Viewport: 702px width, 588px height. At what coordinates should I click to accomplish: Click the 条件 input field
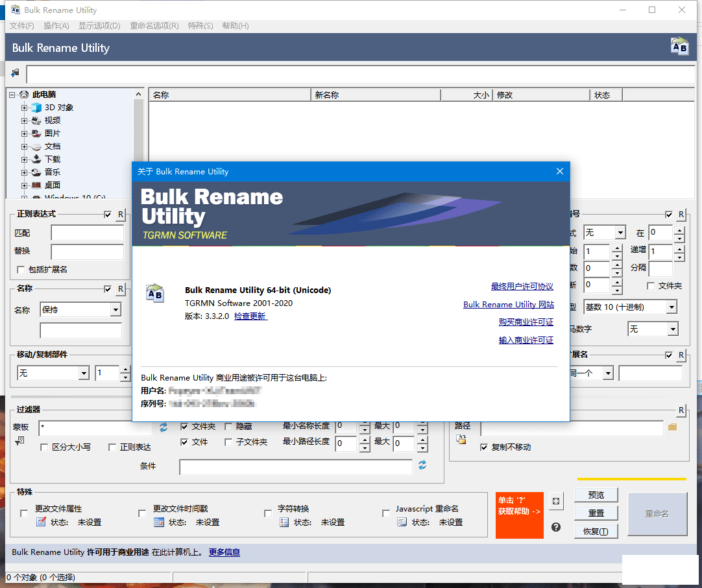pos(295,467)
